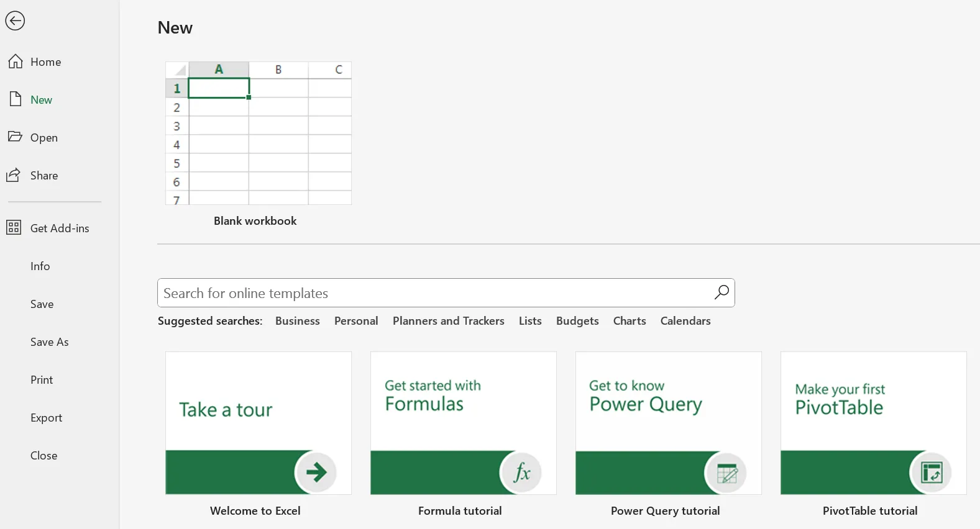The image size is (980, 529).
Task: Click the Share icon in the sidebar
Action: (x=14, y=175)
